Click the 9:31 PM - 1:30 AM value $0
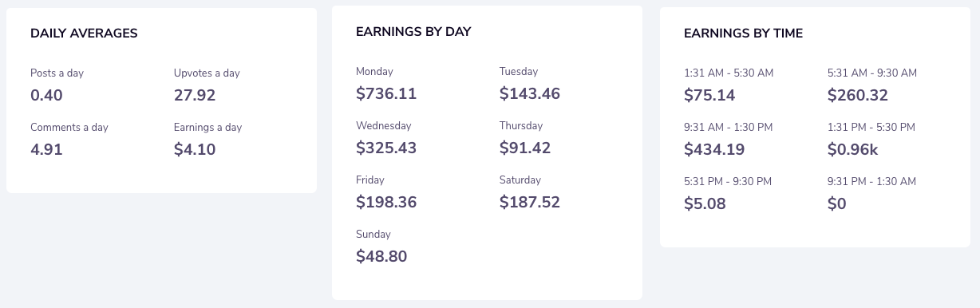The height and width of the screenshot is (308, 980). tap(836, 204)
